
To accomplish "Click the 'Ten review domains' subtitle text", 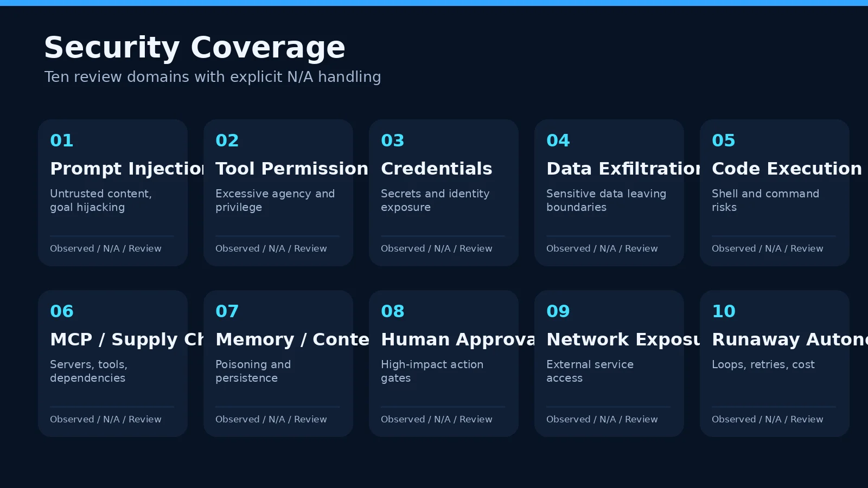I will [213, 77].
